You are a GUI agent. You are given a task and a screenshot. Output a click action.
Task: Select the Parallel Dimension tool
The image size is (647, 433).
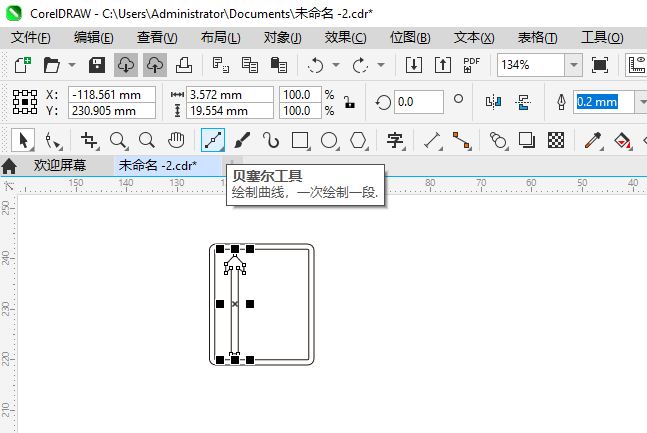[432, 140]
